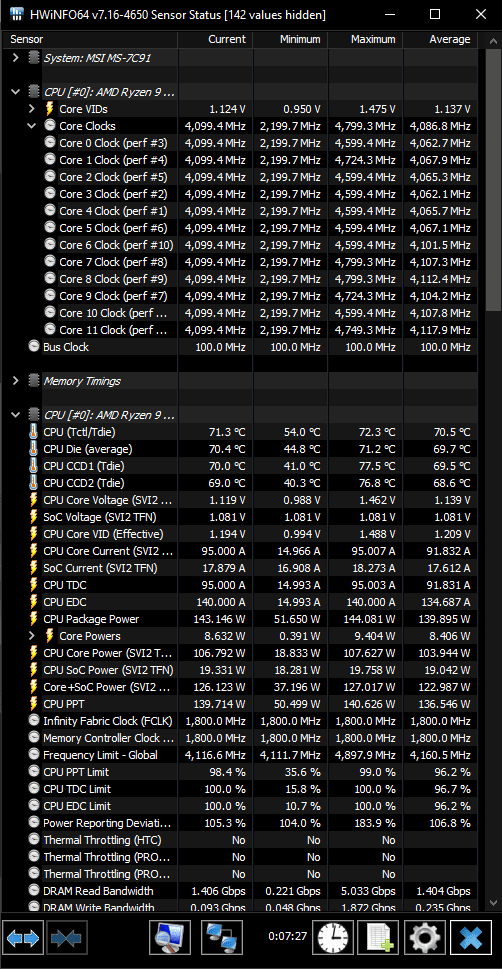Click the Bus Clock icon
Viewport: 502px width, 969px height.
point(34,347)
